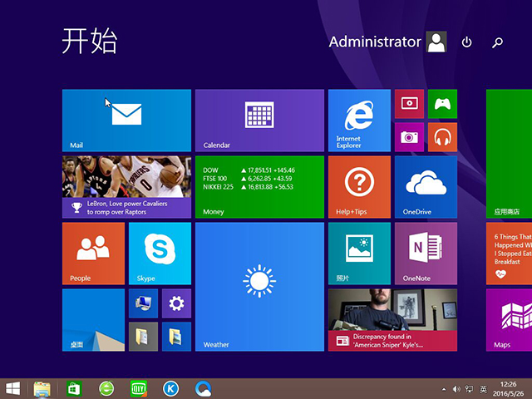Click the search magnifier button
Viewport: 532px width, 399px height.
(x=497, y=42)
